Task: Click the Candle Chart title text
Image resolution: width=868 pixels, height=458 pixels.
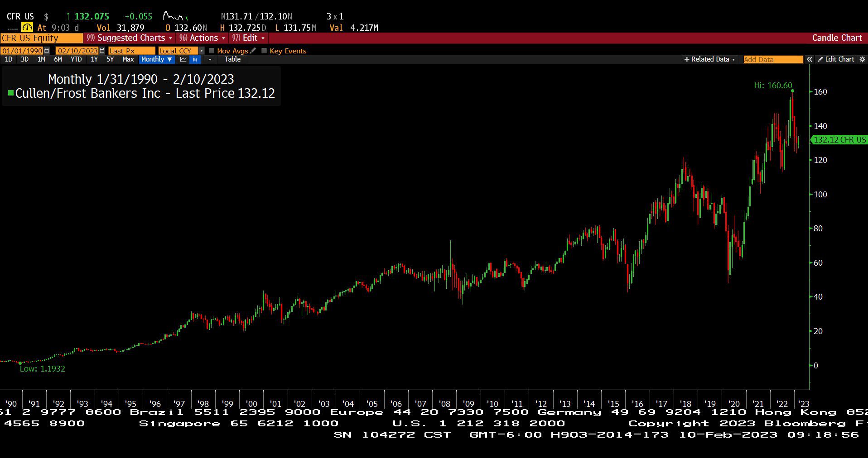Action: (x=837, y=38)
